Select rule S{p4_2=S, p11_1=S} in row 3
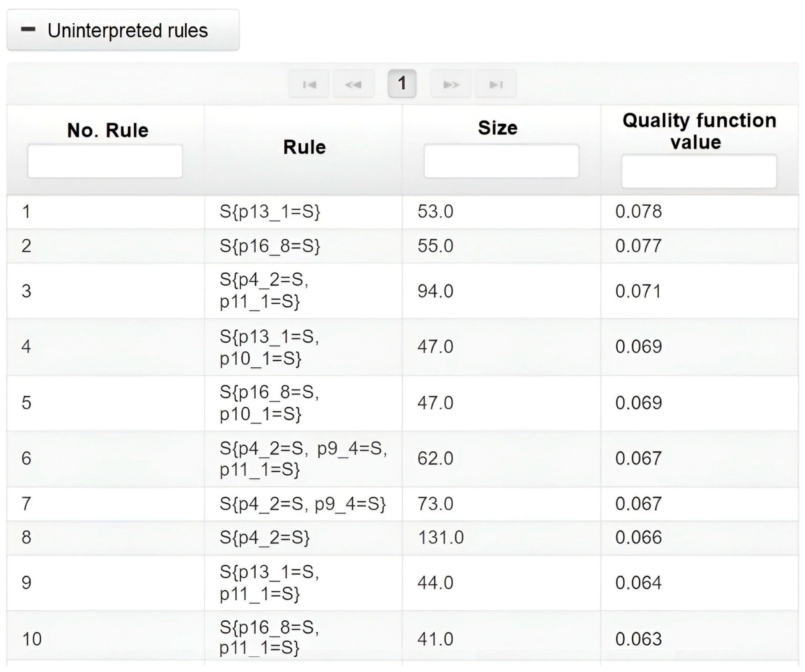 264,291
